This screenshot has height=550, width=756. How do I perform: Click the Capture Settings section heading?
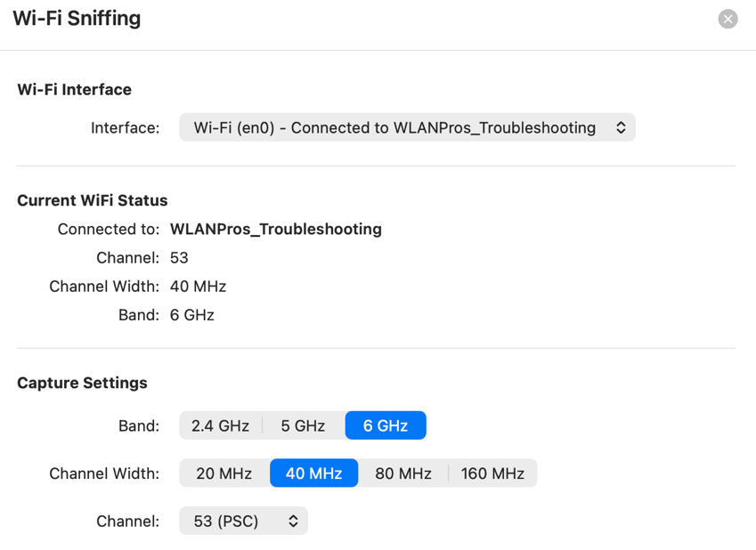click(x=82, y=384)
